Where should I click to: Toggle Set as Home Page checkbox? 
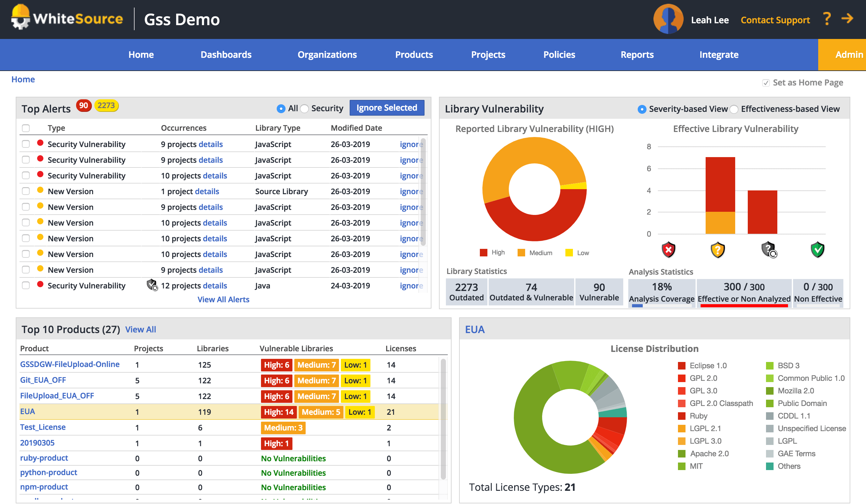coord(766,83)
